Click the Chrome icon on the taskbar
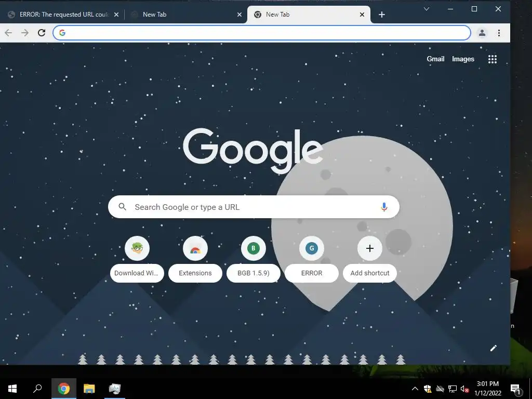The height and width of the screenshot is (399, 532). [x=64, y=389]
